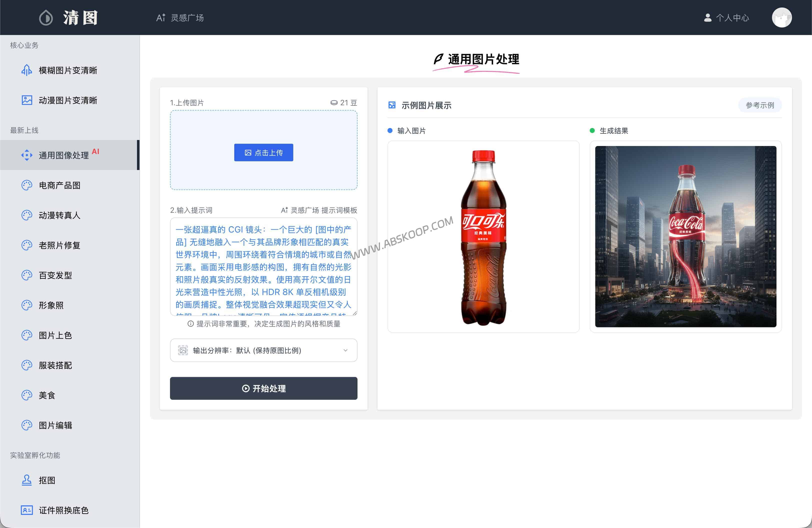The width and height of the screenshot is (812, 528).
Task: Click the 点击上传 upload button
Action: pos(263,152)
